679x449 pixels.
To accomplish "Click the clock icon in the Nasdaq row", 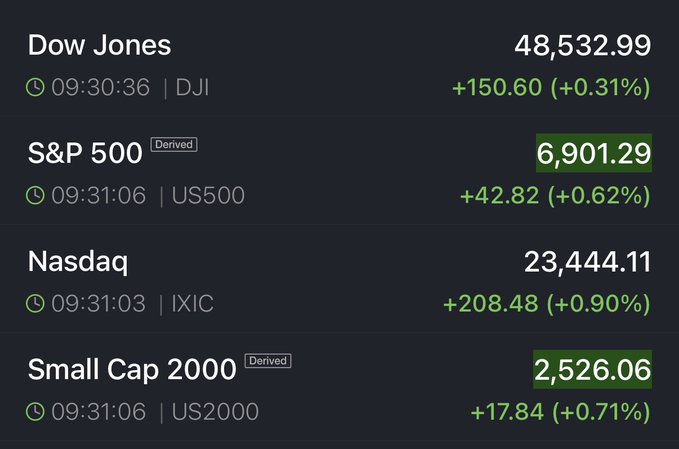I will (x=35, y=304).
